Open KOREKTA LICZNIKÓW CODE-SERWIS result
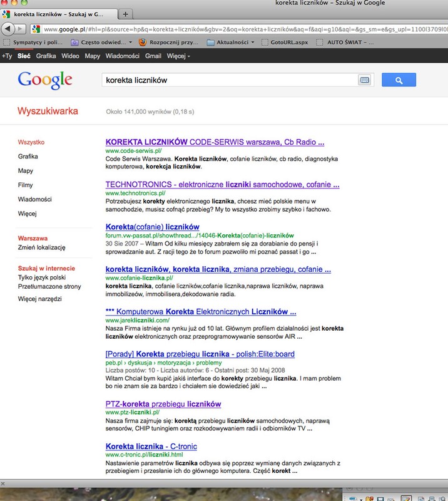448x501 pixels. pos(215,142)
